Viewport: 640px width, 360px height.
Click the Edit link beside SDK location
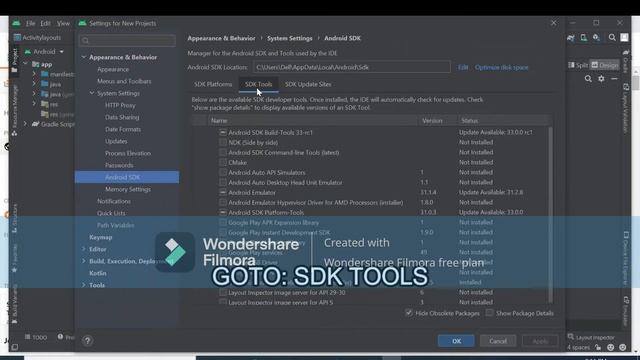click(463, 67)
